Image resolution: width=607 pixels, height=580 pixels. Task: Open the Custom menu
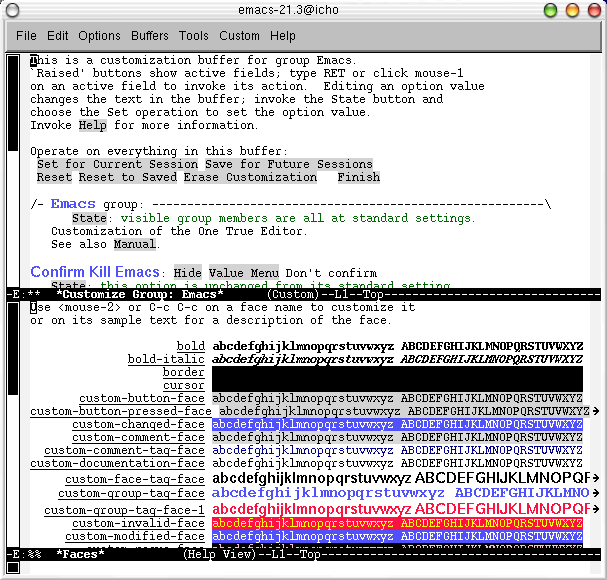click(239, 36)
